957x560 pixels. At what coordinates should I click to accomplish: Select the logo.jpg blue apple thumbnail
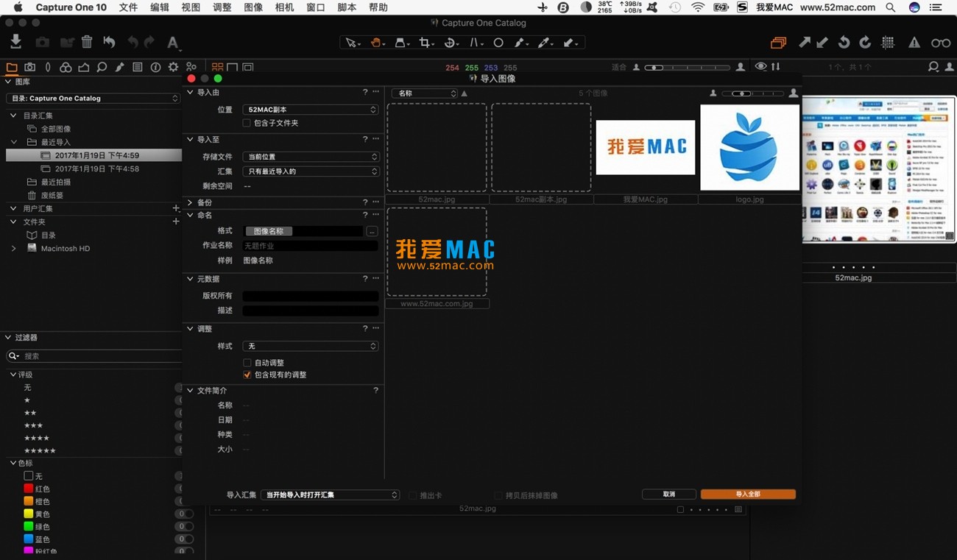(749, 147)
